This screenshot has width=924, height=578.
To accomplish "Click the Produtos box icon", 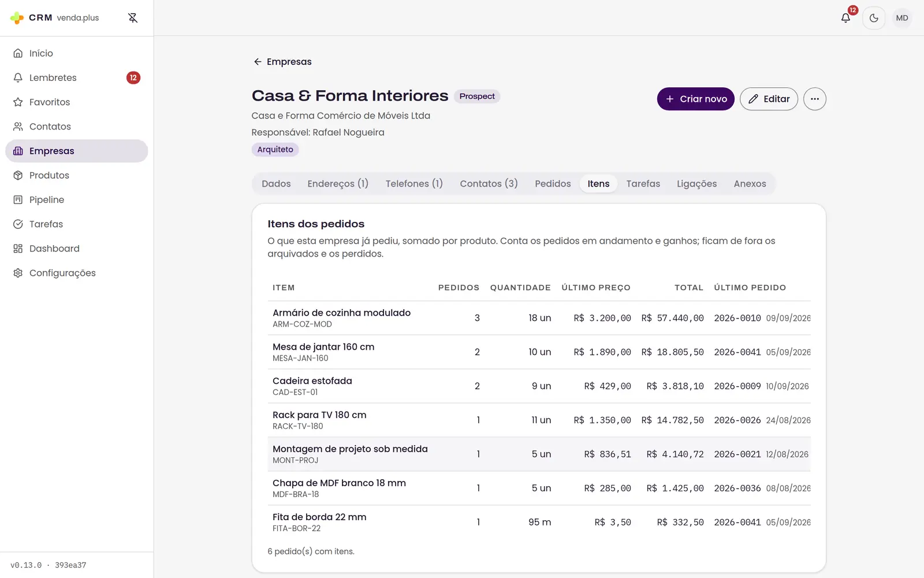I will point(18,175).
